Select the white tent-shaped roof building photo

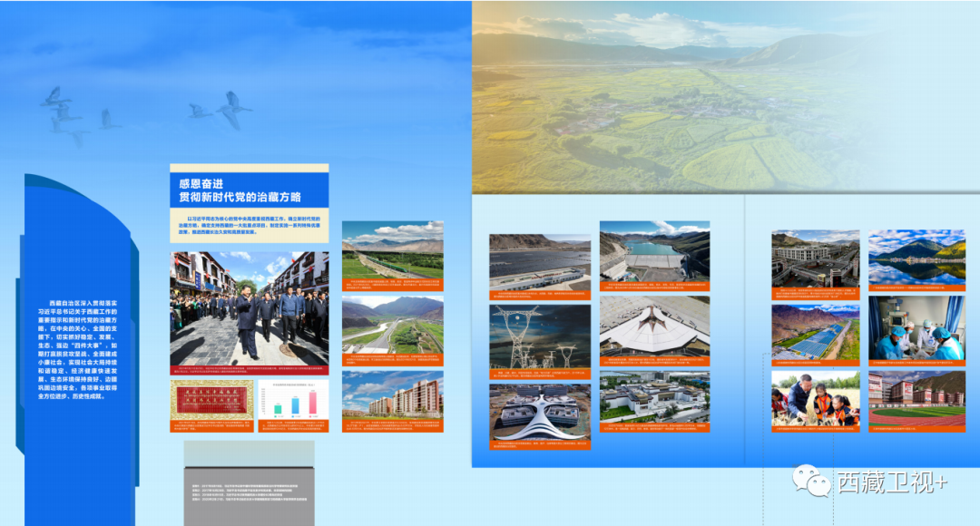coord(654,326)
